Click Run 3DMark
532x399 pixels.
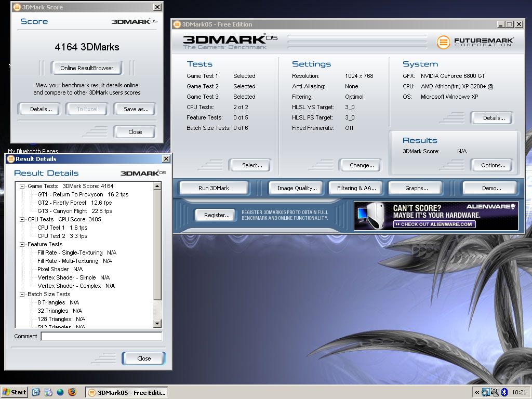pyautogui.click(x=214, y=188)
